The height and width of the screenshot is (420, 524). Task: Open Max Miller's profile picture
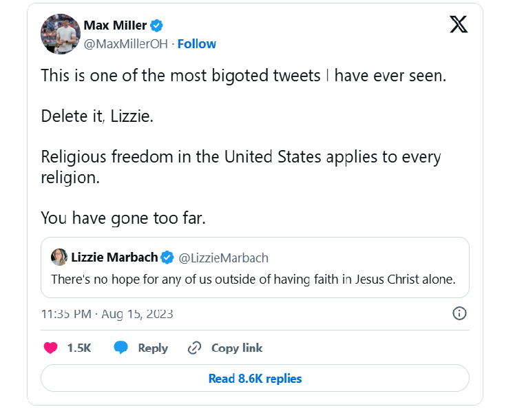[x=61, y=34]
